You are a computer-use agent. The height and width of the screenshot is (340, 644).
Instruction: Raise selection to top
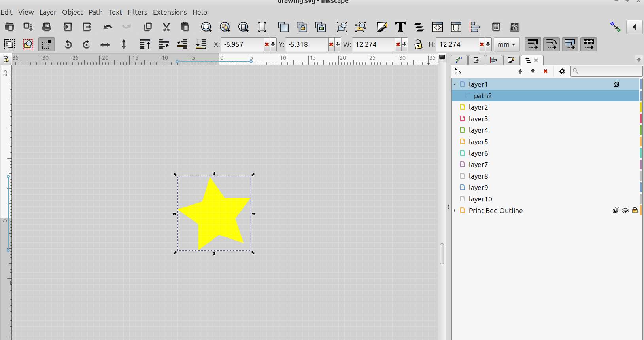click(x=145, y=44)
